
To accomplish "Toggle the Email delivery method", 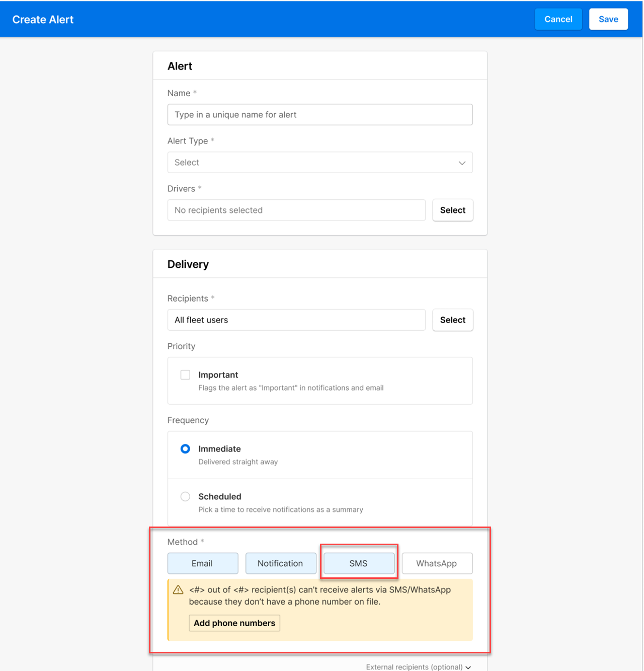I will [x=202, y=563].
